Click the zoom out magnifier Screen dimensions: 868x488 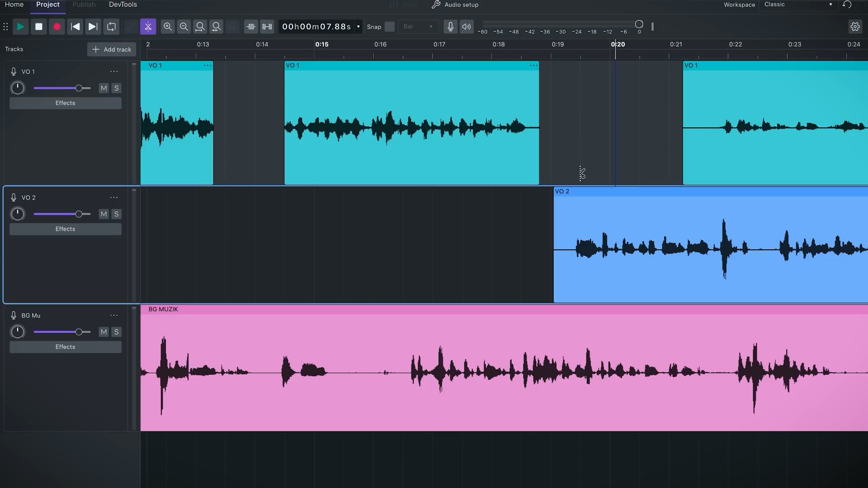pyautogui.click(x=184, y=27)
